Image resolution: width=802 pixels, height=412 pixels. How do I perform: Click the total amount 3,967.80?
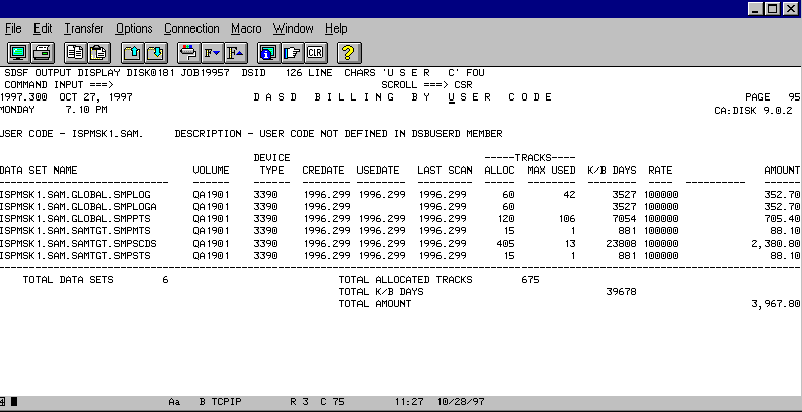(x=775, y=304)
